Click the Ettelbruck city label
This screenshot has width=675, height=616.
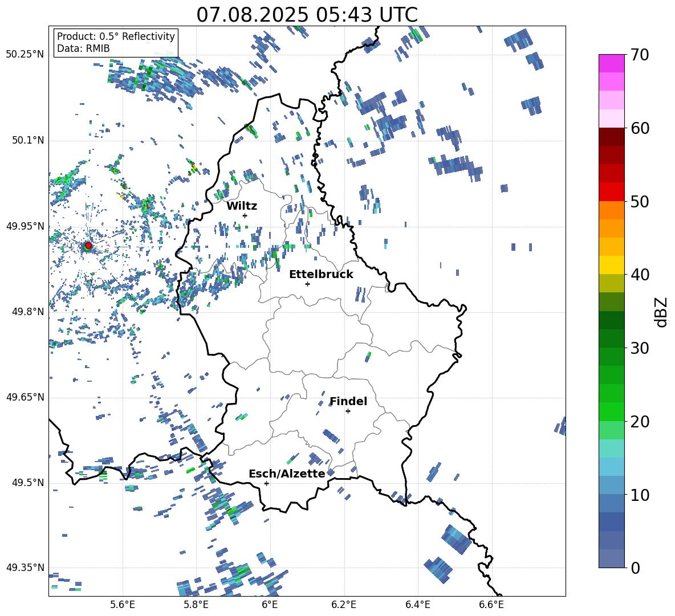coord(321,275)
